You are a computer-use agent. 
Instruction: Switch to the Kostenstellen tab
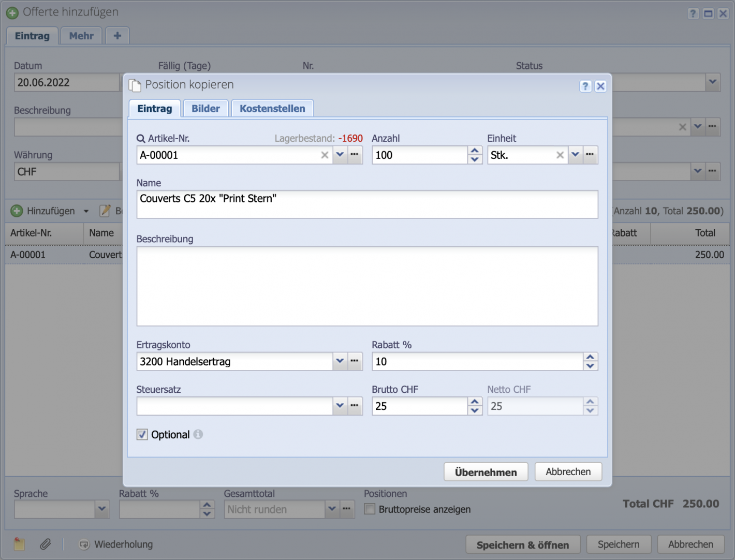(x=272, y=108)
